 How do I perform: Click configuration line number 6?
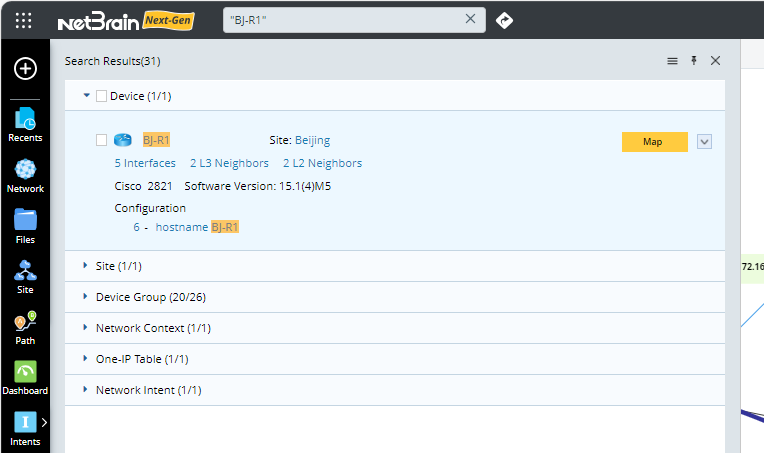point(136,227)
